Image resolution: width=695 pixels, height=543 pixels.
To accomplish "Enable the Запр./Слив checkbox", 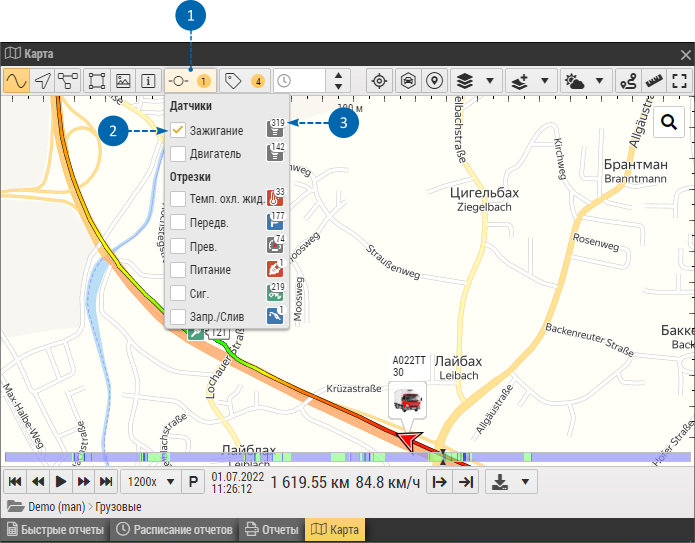I will (x=178, y=316).
